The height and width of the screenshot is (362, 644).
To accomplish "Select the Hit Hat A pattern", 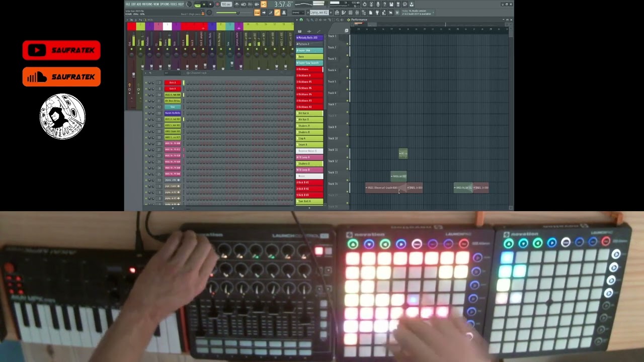I will (309, 113).
